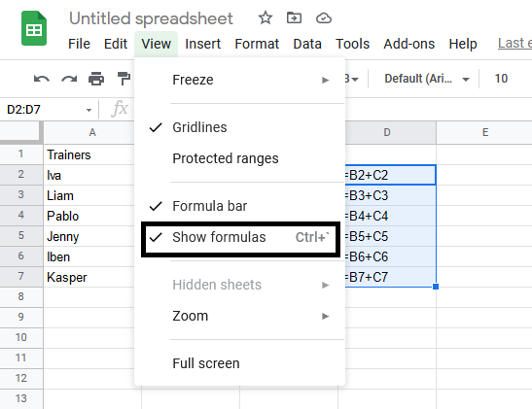Image resolution: width=532 pixels, height=409 pixels.
Task: Click the print icon
Action: point(96,79)
